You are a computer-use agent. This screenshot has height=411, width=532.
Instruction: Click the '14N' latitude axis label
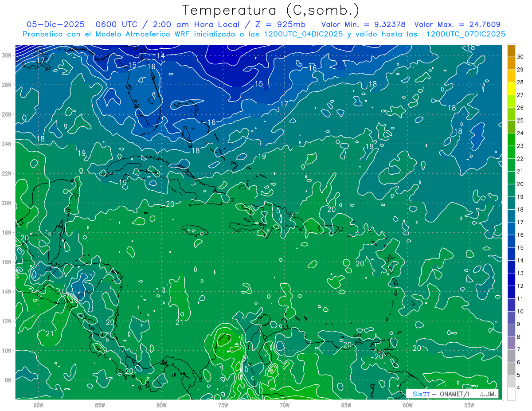(8, 291)
